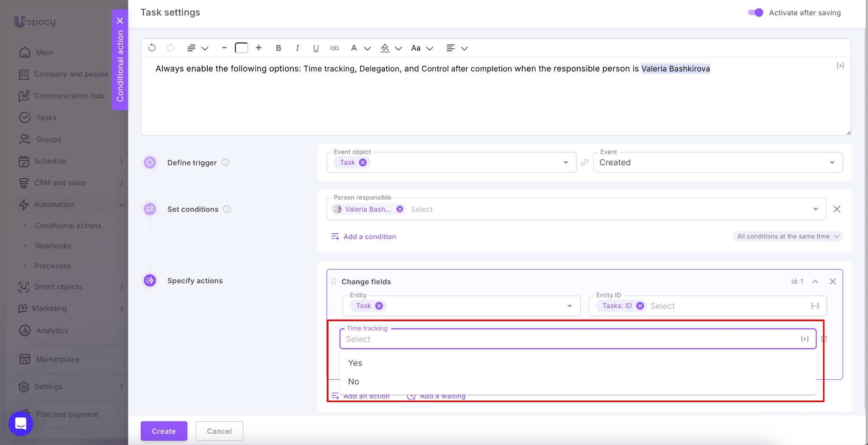The width and height of the screenshot is (868, 445).
Task: Collapse the Change fields action block
Action: (815, 282)
